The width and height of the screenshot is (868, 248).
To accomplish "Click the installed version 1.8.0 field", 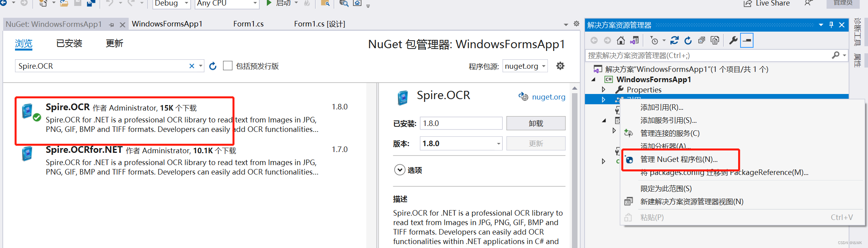I will point(461,123).
